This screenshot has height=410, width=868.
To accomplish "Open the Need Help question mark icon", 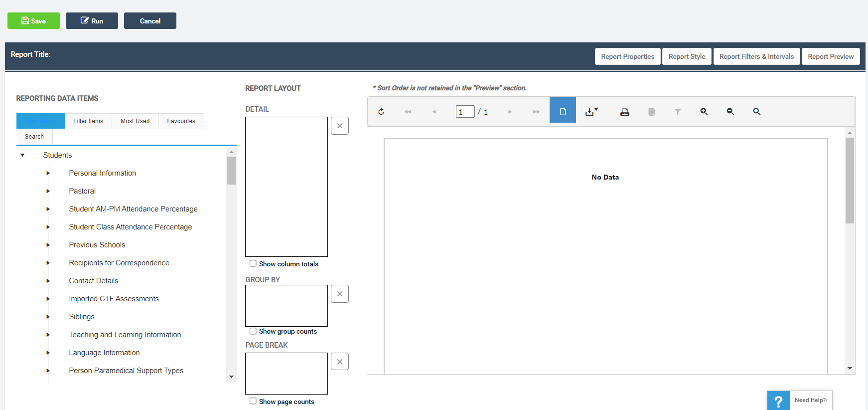I will (x=778, y=401).
